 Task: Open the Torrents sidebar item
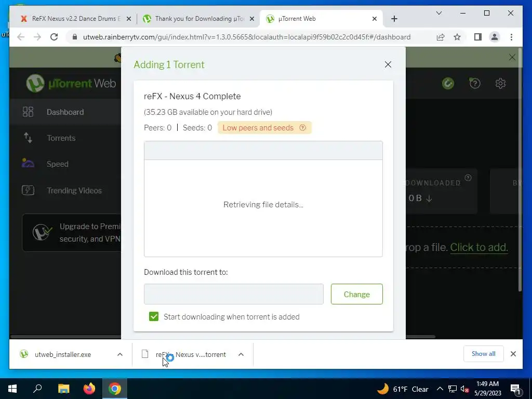coord(65,138)
